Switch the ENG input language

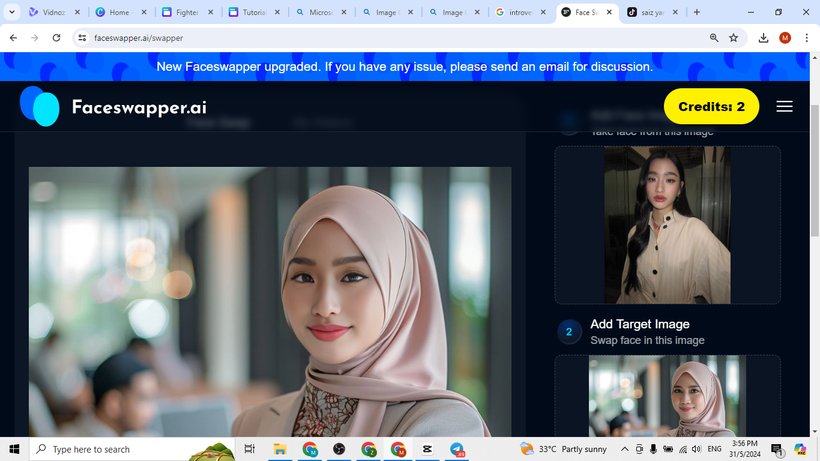tap(714, 449)
